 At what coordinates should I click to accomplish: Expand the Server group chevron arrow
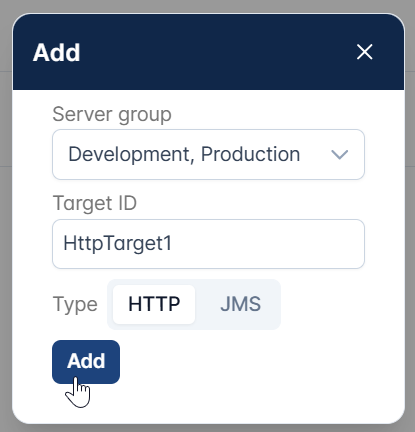click(x=339, y=154)
